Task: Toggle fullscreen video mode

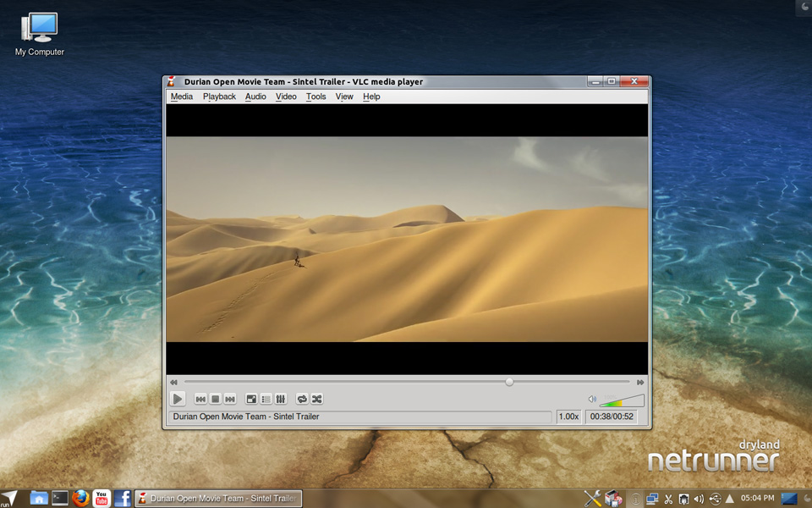Action: click(x=251, y=399)
